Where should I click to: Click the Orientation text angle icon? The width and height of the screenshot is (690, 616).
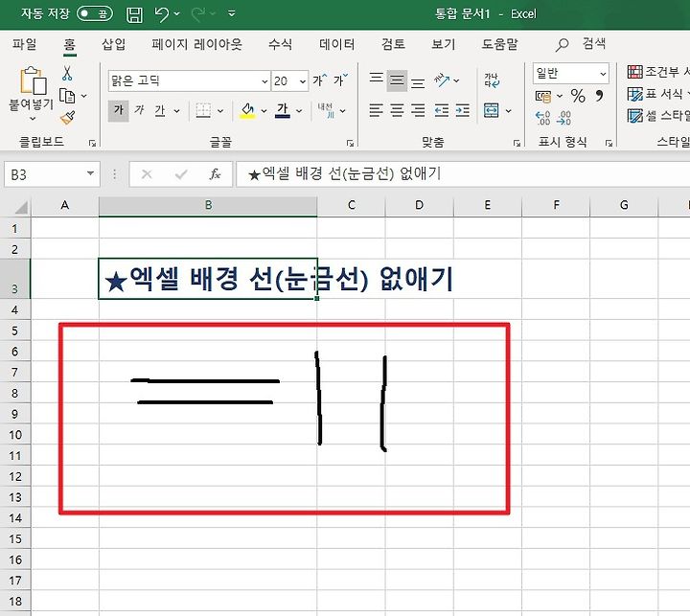tap(442, 80)
